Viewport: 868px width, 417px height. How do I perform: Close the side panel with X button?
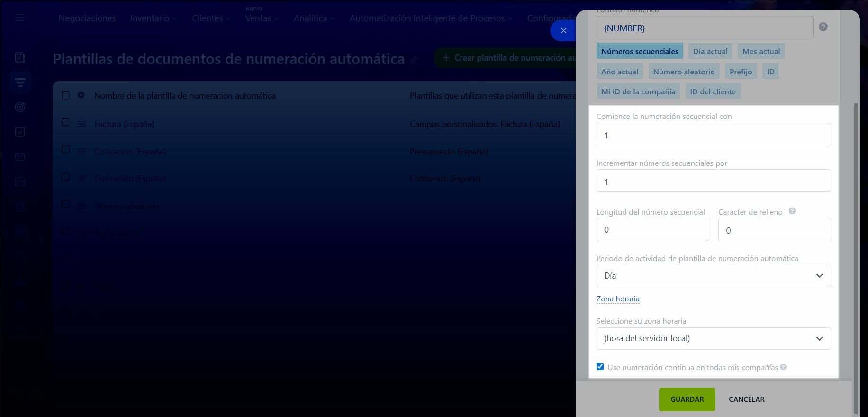(563, 31)
